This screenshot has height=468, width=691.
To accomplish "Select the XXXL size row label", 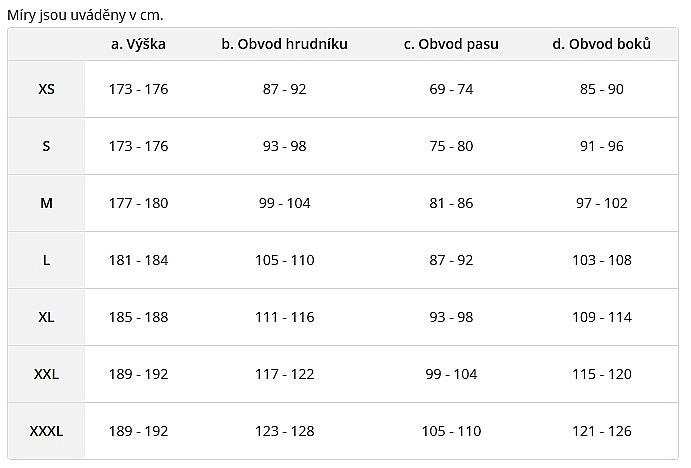I will [x=46, y=431].
